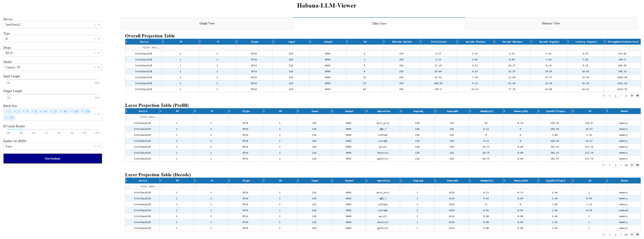Jump to last page of Overall Projection Table

tap(637, 95)
